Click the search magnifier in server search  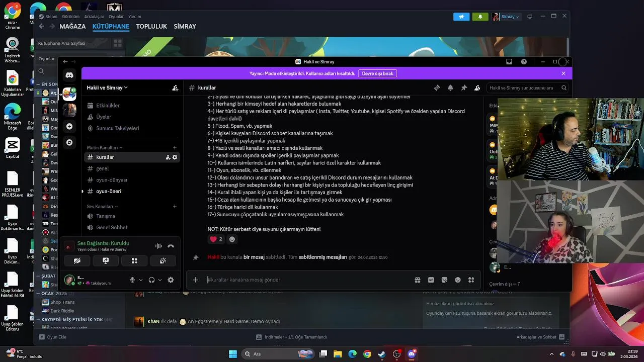click(564, 87)
